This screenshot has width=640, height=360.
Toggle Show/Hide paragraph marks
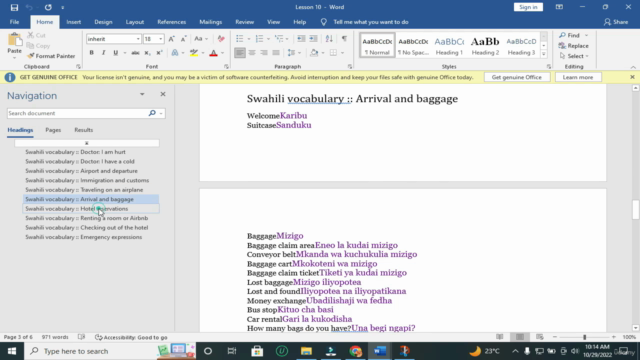pyautogui.click(x=344, y=39)
